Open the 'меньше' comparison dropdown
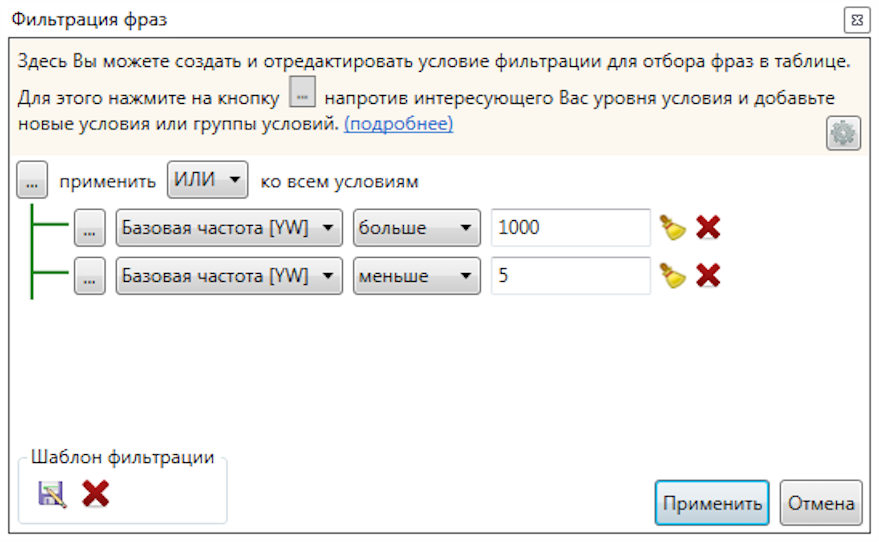 [x=417, y=276]
